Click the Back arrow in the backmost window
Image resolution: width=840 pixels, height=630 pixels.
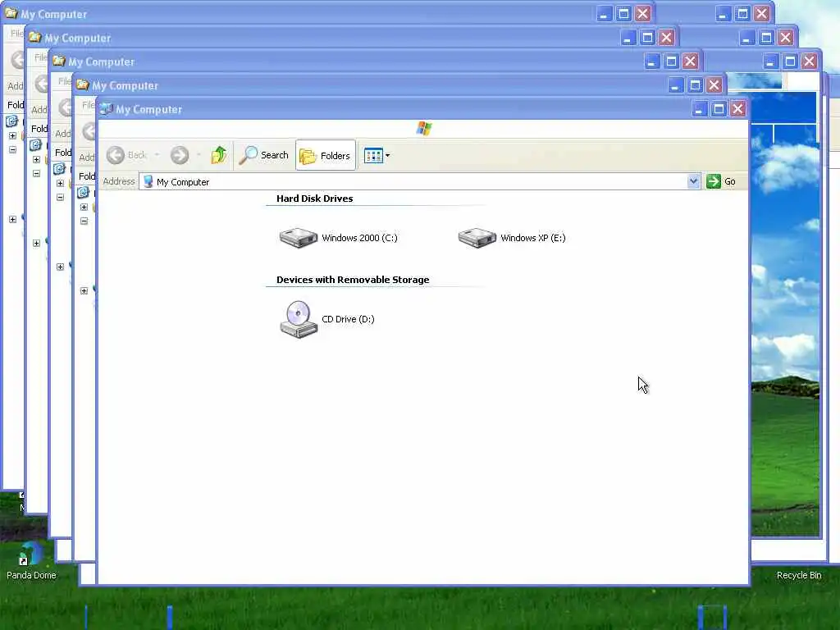[17, 59]
